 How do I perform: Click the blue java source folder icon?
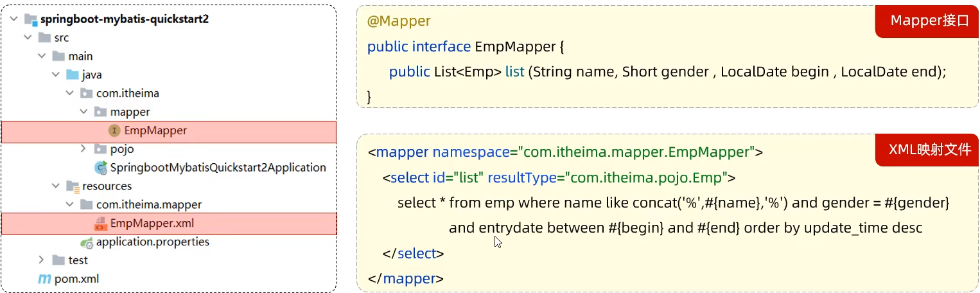click(x=73, y=75)
